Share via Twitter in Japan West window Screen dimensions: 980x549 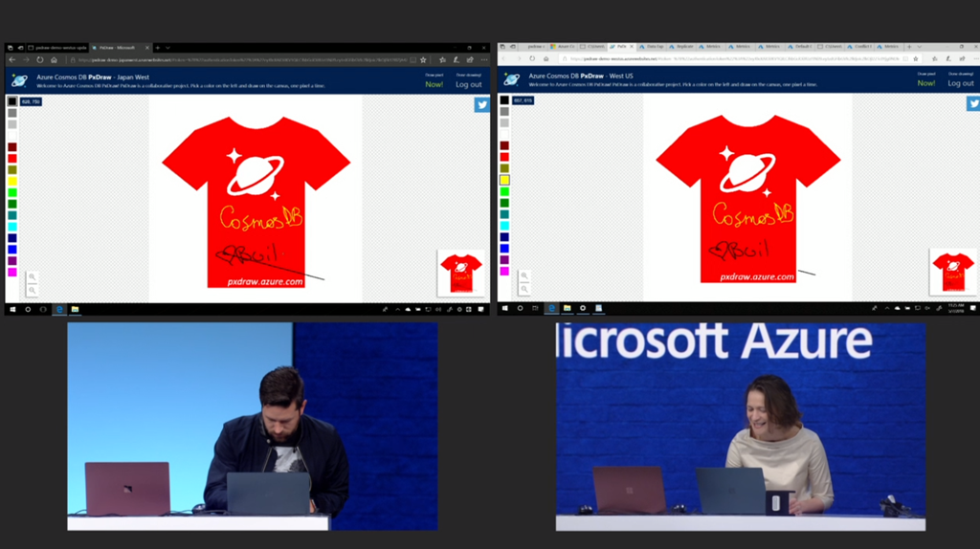pos(482,105)
